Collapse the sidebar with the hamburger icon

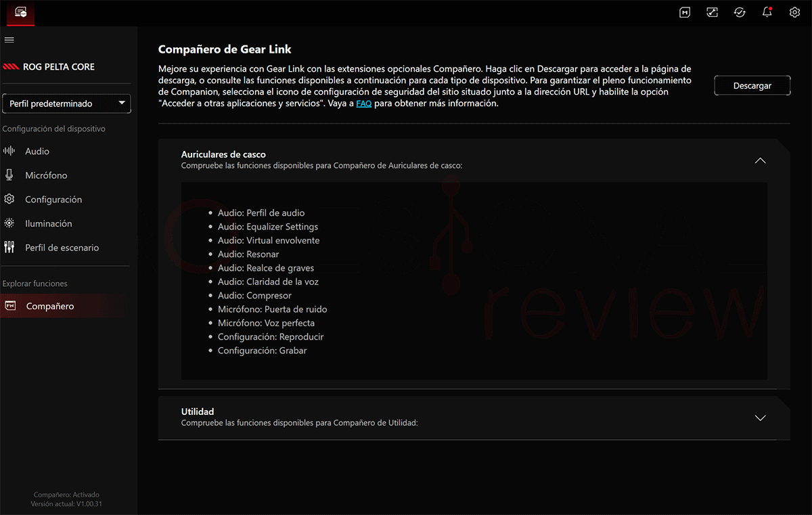9,40
